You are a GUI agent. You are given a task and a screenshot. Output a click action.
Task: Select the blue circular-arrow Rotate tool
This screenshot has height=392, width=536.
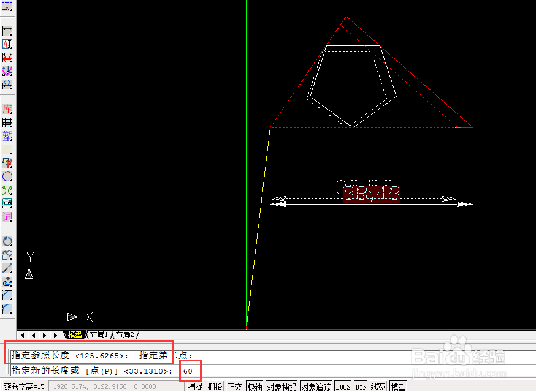coord(7,241)
